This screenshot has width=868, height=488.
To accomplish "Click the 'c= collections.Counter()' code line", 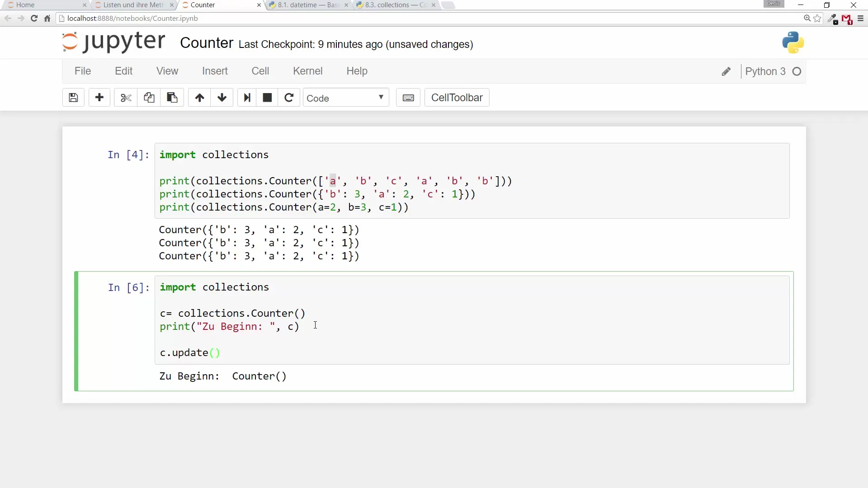I will click(x=232, y=313).
